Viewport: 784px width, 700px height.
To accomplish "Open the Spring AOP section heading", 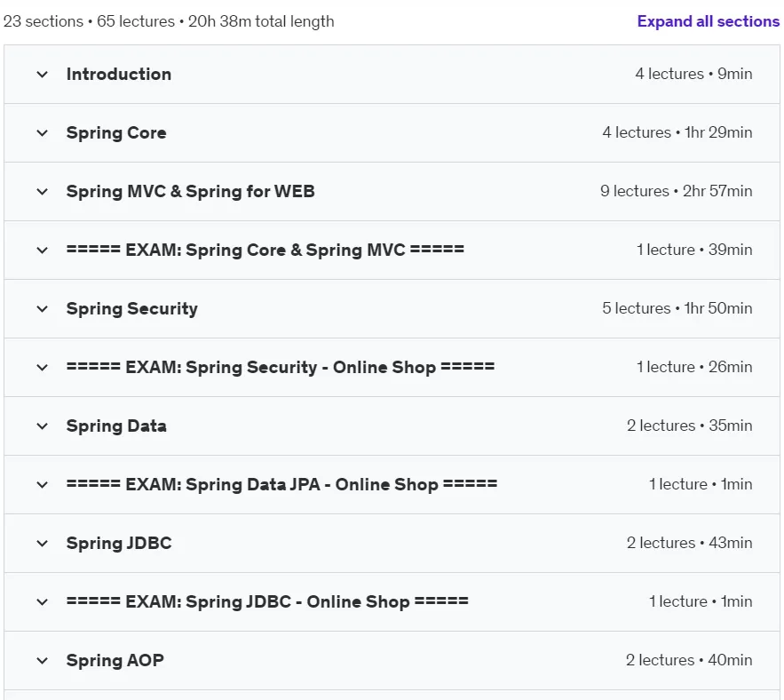I will pos(115,660).
